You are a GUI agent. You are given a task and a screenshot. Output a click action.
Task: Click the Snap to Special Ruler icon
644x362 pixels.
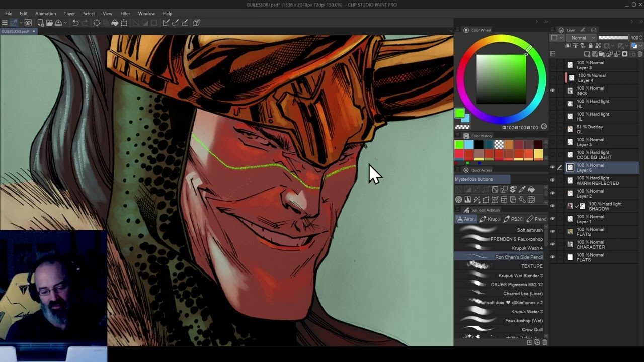pos(175,23)
